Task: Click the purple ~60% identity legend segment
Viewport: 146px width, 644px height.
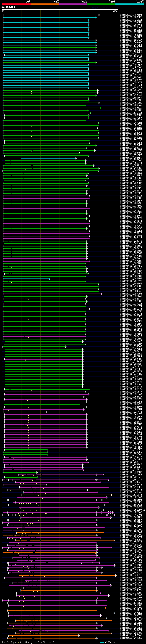Action: click(x=73, y=4)
